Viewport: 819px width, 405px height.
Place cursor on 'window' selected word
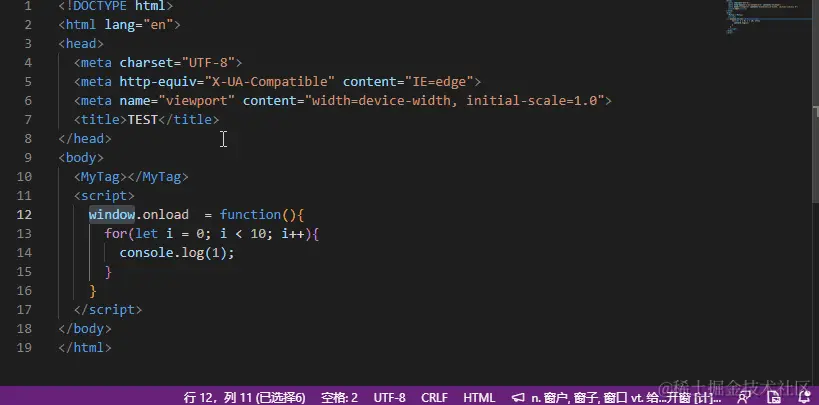click(112, 215)
